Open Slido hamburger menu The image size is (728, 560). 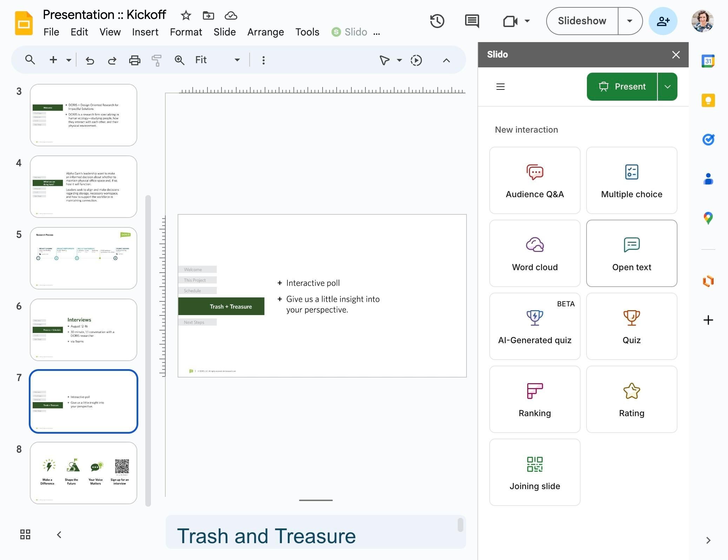click(501, 87)
